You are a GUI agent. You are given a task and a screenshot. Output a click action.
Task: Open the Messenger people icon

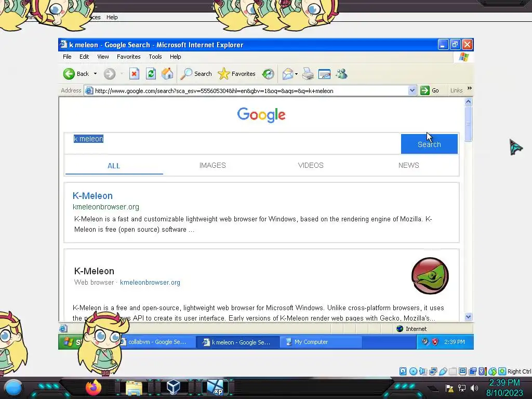342,74
